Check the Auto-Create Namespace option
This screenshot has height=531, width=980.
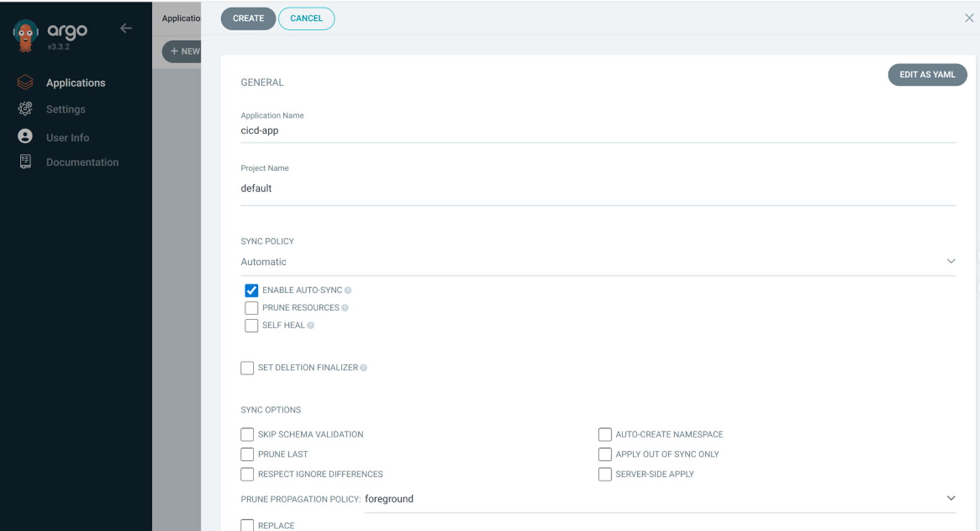click(605, 434)
